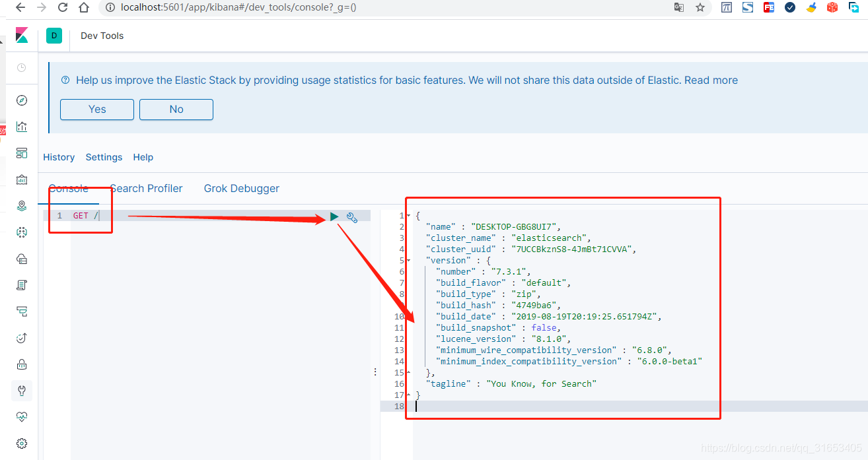Open Maps from the sidebar
The height and width of the screenshot is (460, 868).
coord(22,206)
